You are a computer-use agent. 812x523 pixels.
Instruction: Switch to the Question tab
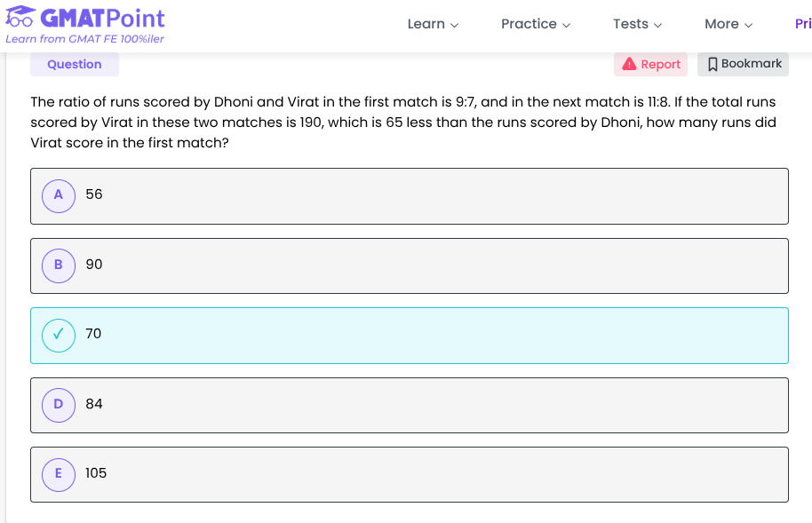click(75, 64)
